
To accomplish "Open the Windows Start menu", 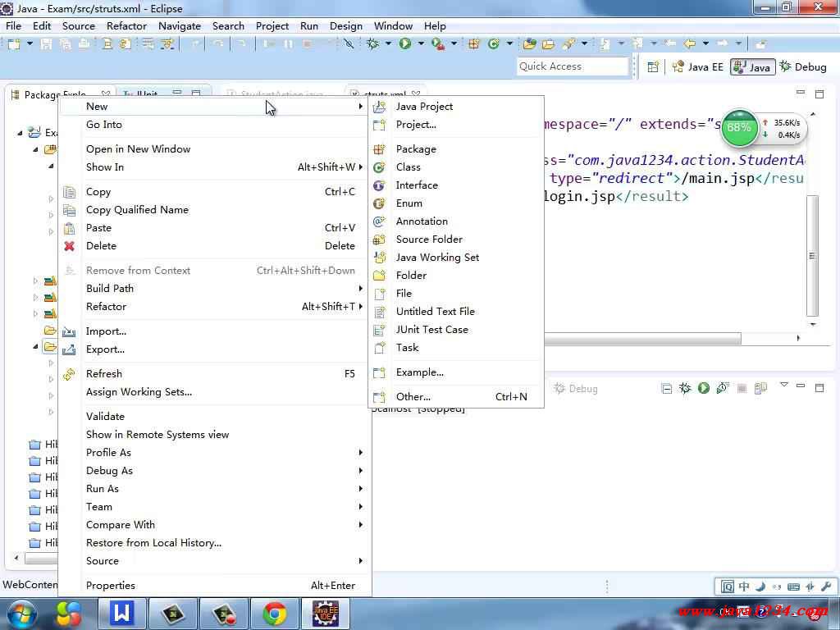I will pos(21,614).
